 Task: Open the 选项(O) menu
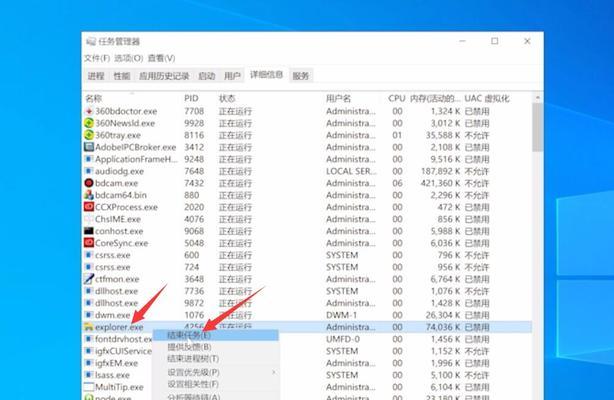tap(128, 58)
